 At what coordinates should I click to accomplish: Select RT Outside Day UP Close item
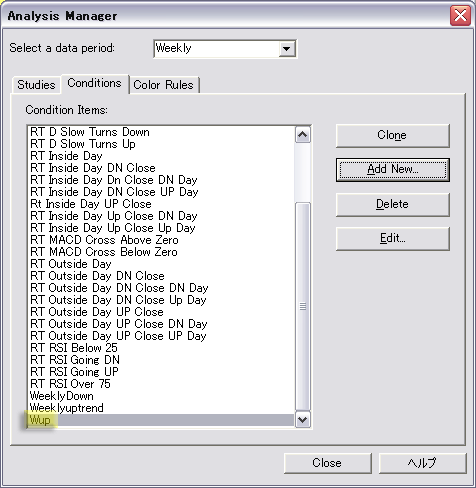tap(97, 312)
